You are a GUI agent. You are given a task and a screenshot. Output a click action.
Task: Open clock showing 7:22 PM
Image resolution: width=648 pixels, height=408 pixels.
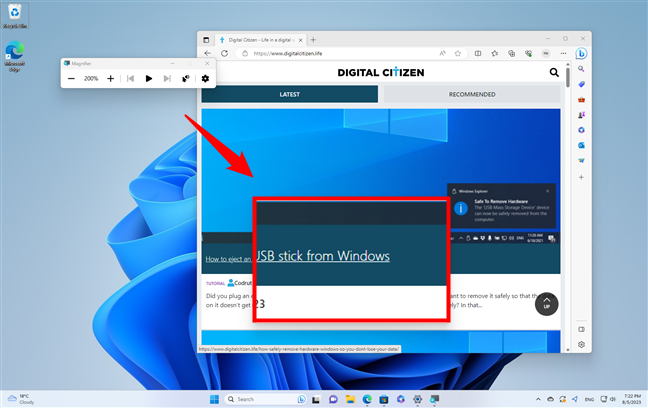(632, 399)
